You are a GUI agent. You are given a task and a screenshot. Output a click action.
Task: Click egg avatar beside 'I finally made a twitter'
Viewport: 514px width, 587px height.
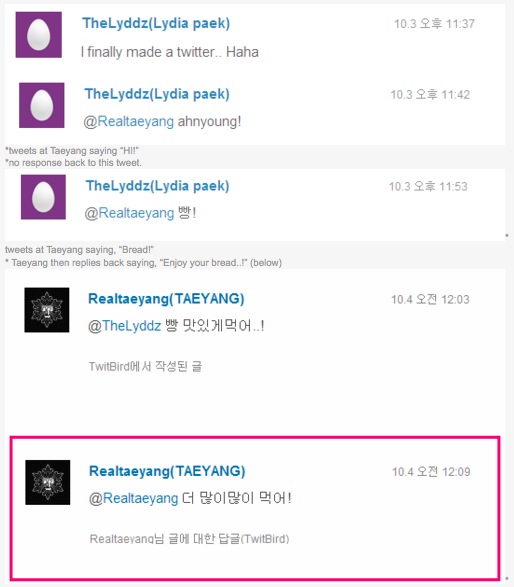pyautogui.click(x=39, y=35)
